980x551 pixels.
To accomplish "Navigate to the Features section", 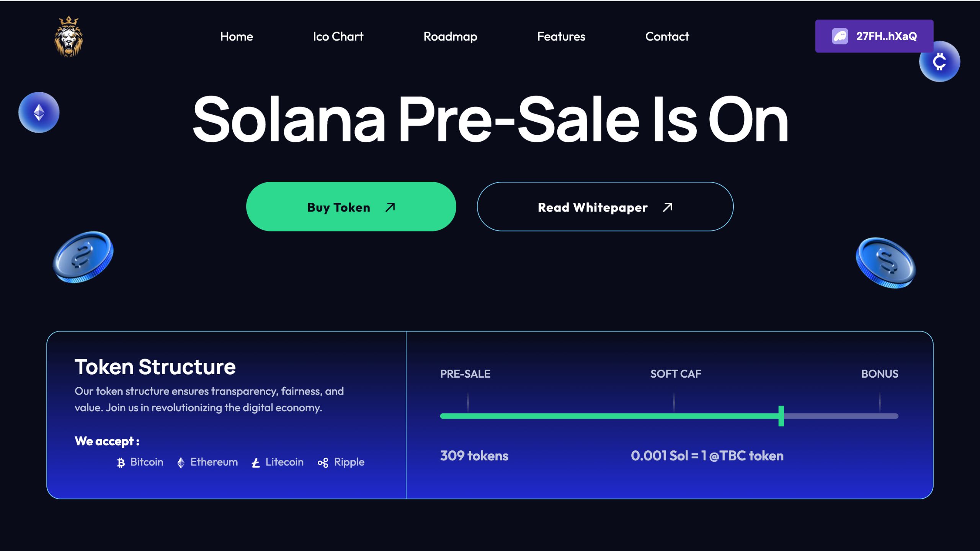I will click(561, 36).
